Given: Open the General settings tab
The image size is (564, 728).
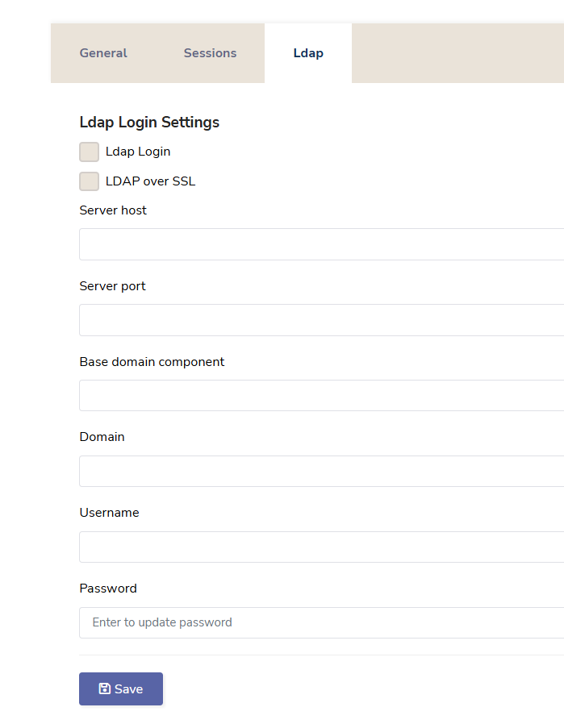Looking at the screenshot, I should point(103,53).
